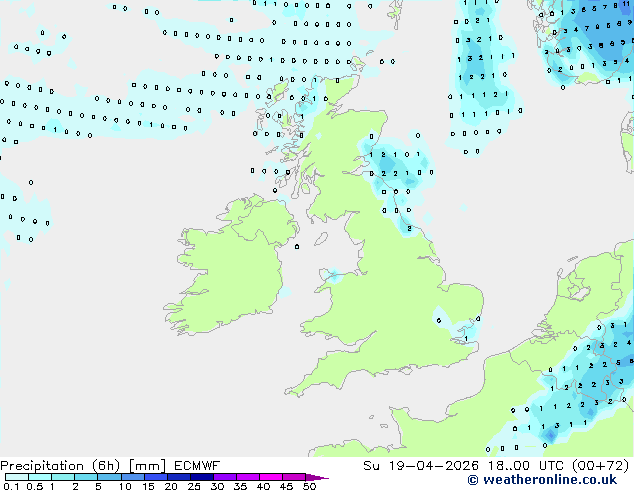The height and width of the screenshot is (490, 634).
Task: Click the 2–5 mm legend color box
Action: click(86, 477)
